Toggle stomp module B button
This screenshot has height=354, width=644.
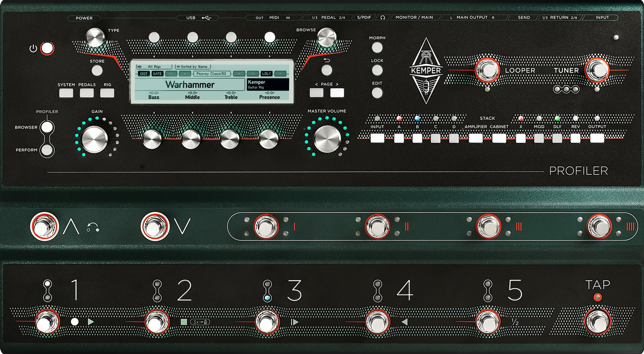417,138
